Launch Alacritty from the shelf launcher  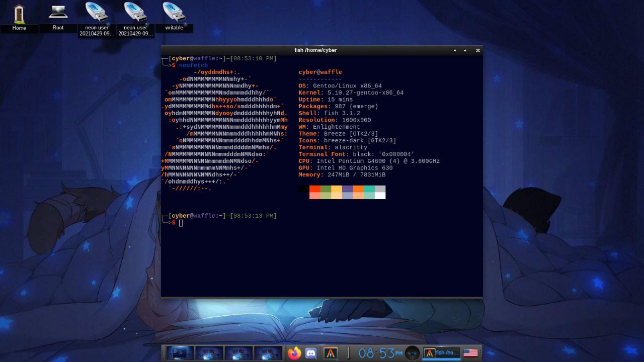coord(330,353)
